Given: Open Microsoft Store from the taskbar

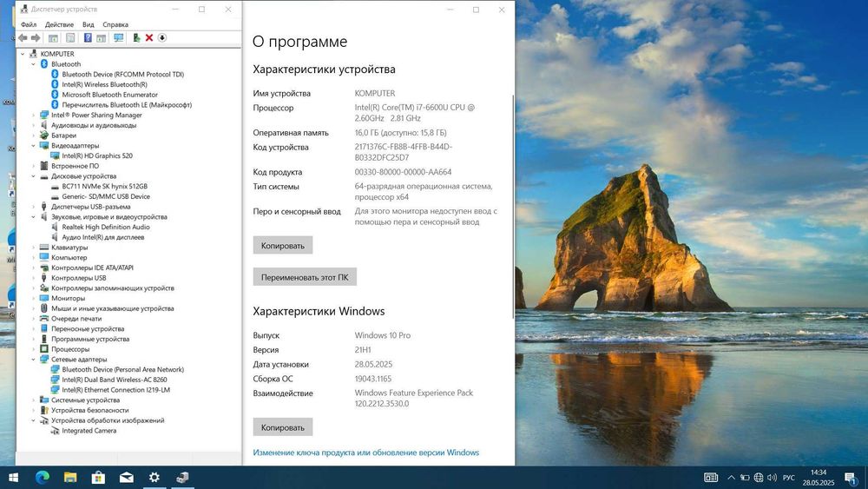Looking at the screenshot, I should tap(98, 478).
